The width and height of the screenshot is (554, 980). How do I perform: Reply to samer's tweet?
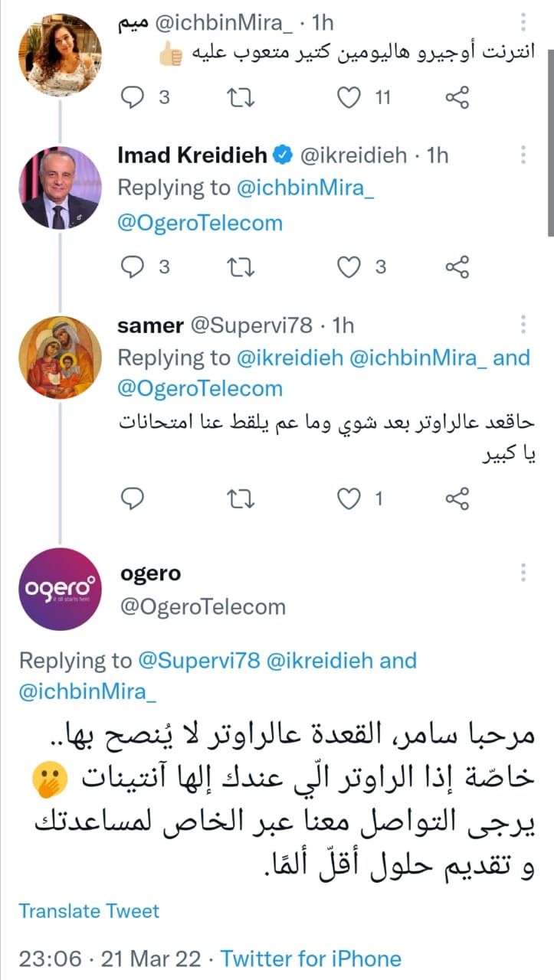click(133, 499)
